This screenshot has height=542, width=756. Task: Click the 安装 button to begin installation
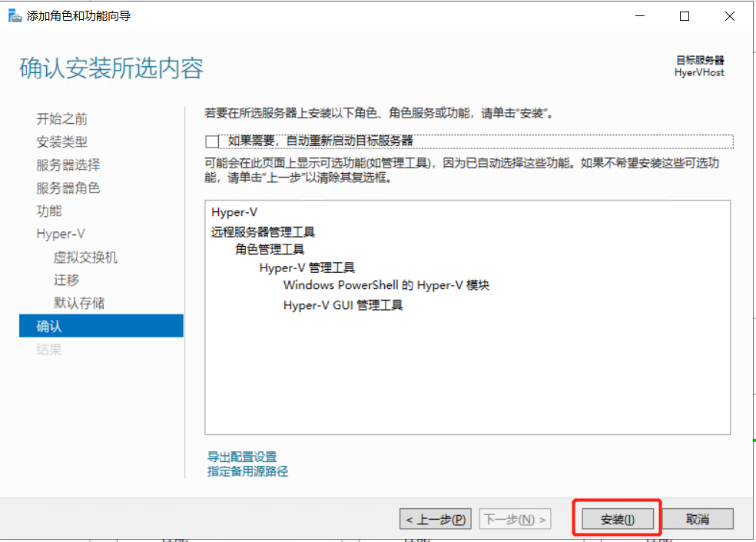[616, 518]
